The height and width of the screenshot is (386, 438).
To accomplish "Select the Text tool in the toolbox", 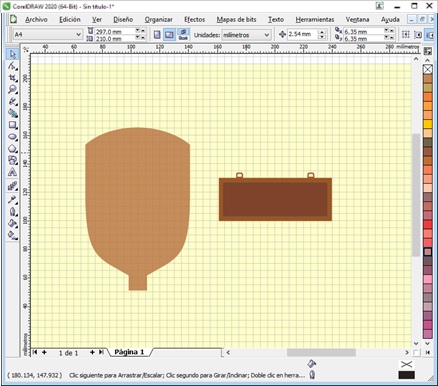I will click(x=12, y=172).
